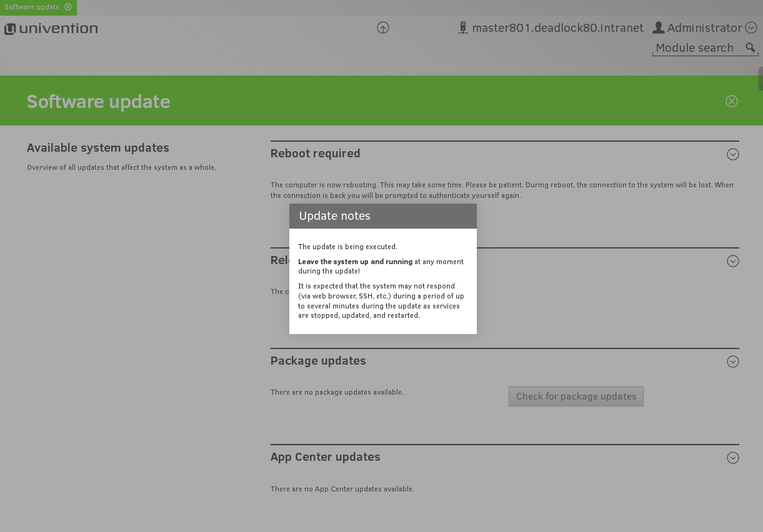
Task: Select the Software update tab
Action: point(32,7)
